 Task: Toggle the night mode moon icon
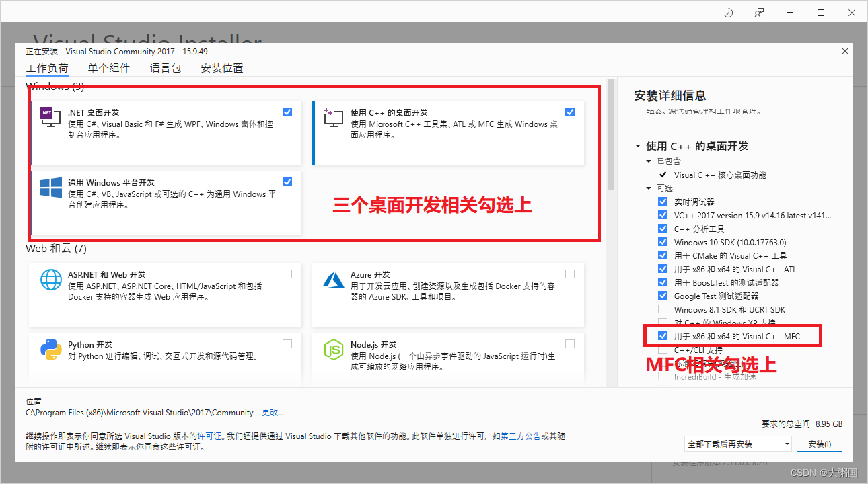click(x=729, y=13)
